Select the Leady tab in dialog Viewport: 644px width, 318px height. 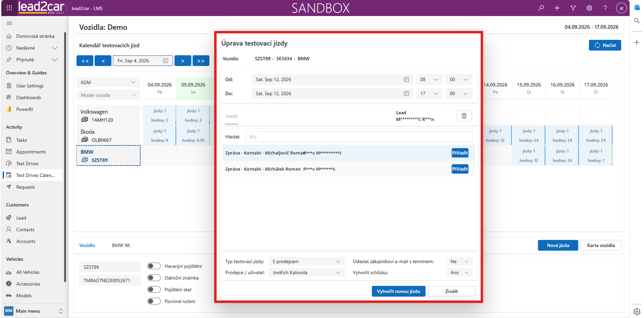[x=231, y=116]
